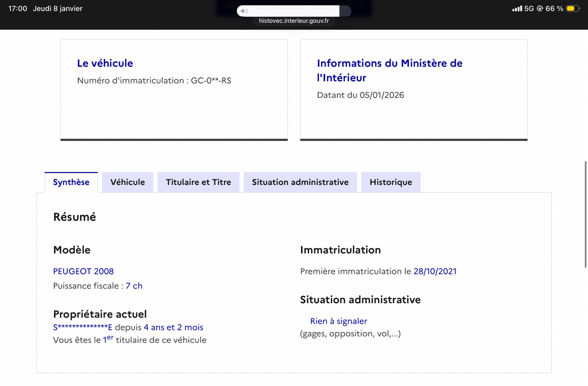The image size is (588, 386).
Task: Click the 4 ans et 2 mois duration
Action: tap(173, 327)
